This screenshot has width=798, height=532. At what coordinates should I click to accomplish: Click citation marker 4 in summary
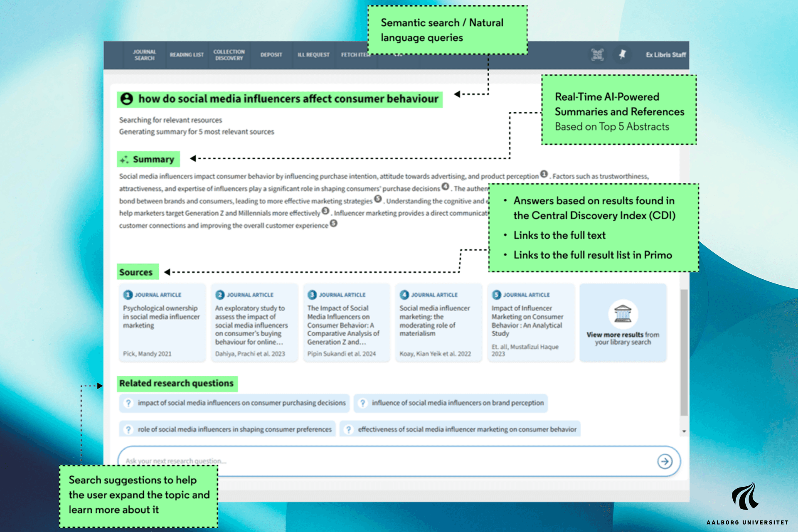tap(445, 187)
